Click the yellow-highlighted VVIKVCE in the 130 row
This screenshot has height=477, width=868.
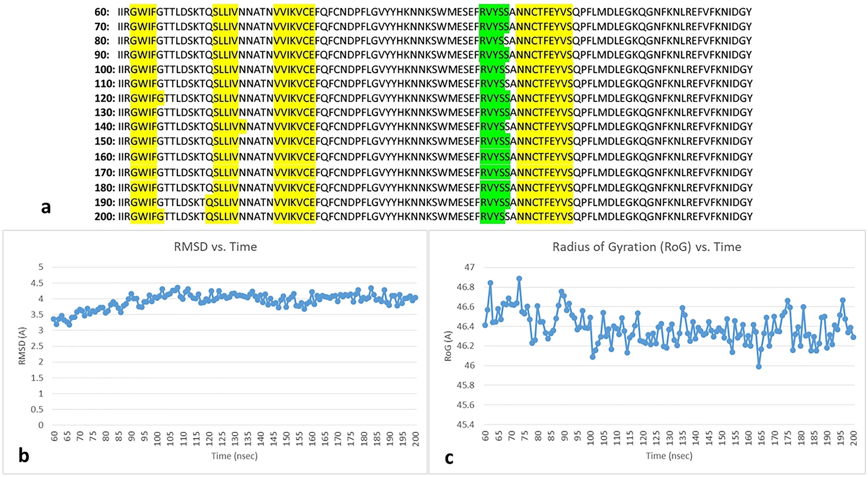click(x=294, y=113)
